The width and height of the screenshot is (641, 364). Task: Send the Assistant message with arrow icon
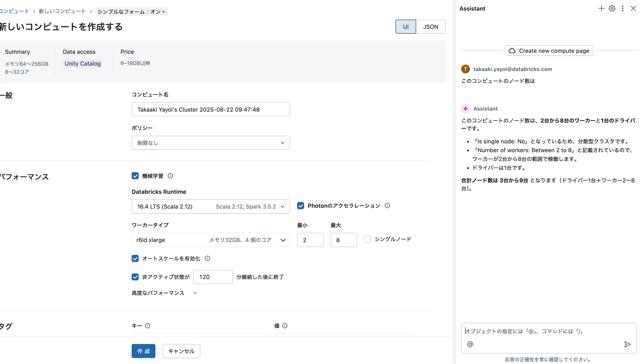point(628,344)
